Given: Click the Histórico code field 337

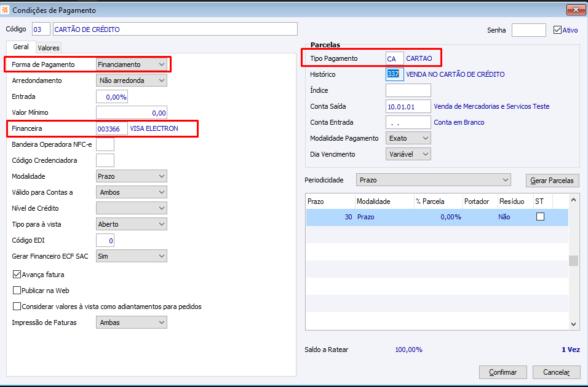Looking at the screenshot, I should (394, 74).
